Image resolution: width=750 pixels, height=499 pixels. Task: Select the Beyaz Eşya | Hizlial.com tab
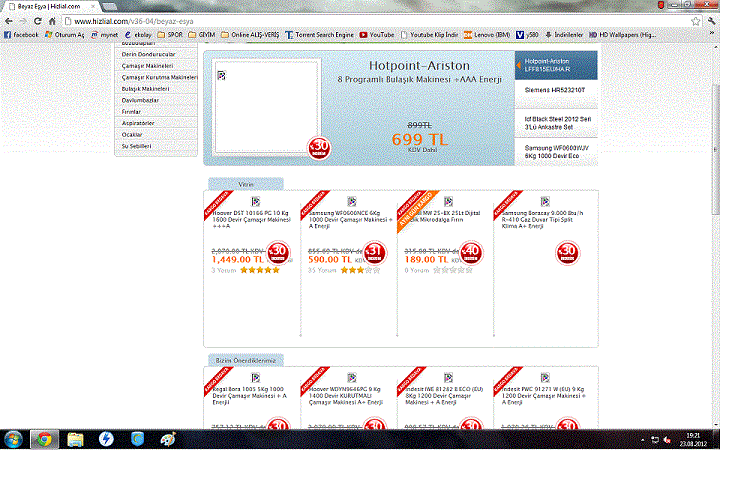coord(50,7)
